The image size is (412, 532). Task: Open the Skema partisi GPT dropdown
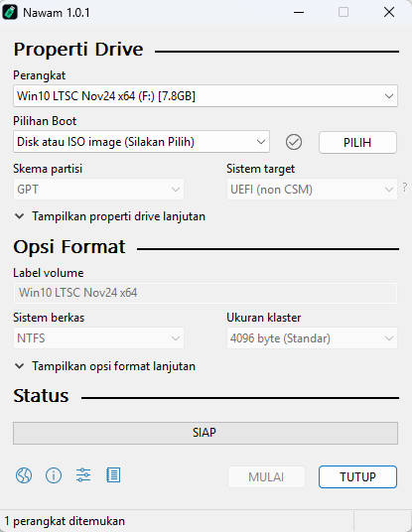(x=98, y=190)
